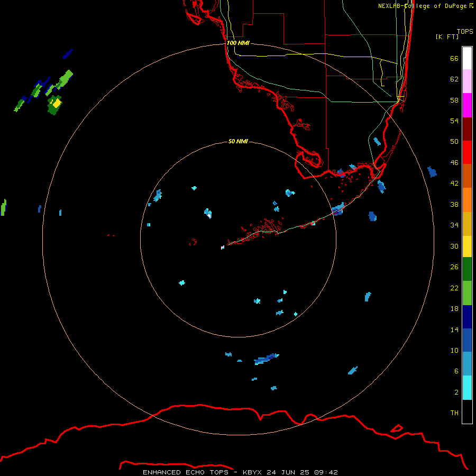Click the '46' legend value

pyautogui.click(x=454, y=162)
